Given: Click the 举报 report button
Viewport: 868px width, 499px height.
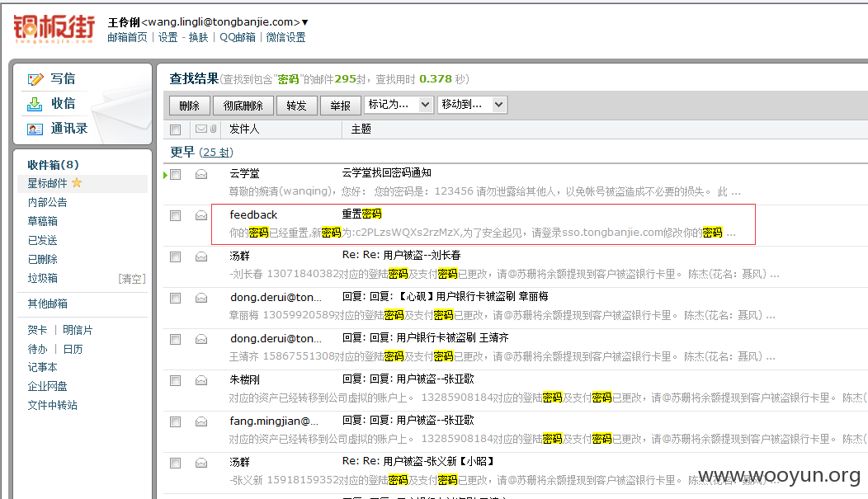Looking at the screenshot, I should click(x=341, y=105).
